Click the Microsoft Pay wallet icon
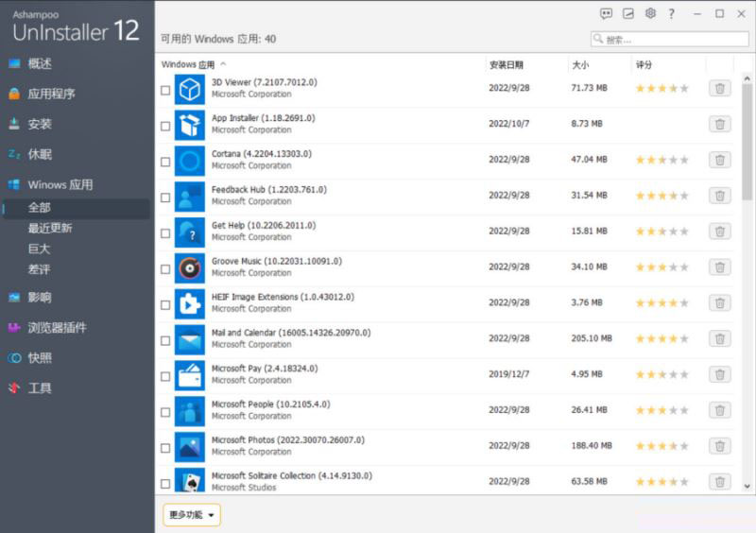The width and height of the screenshot is (756, 533). click(x=190, y=375)
